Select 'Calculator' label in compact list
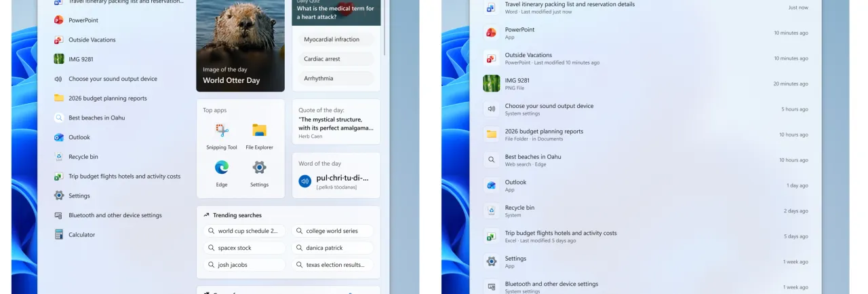This screenshot has height=294, width=868. 81,234
